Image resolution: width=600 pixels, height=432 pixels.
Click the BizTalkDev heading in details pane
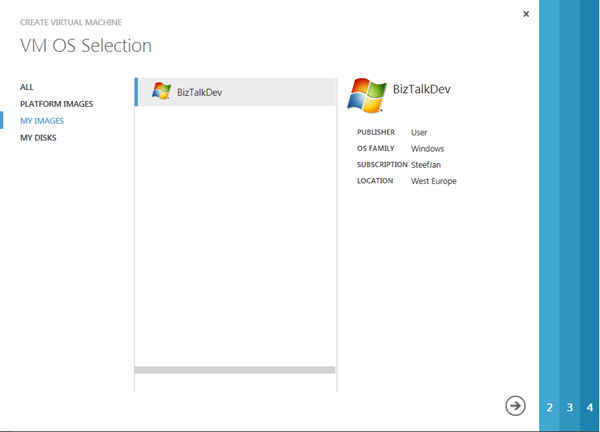tap(422, 89)
